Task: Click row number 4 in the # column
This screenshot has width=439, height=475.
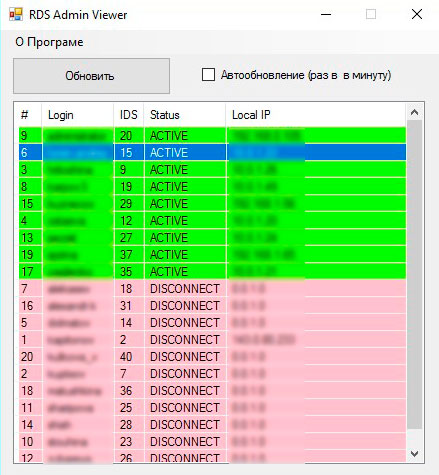Action: 24,221
